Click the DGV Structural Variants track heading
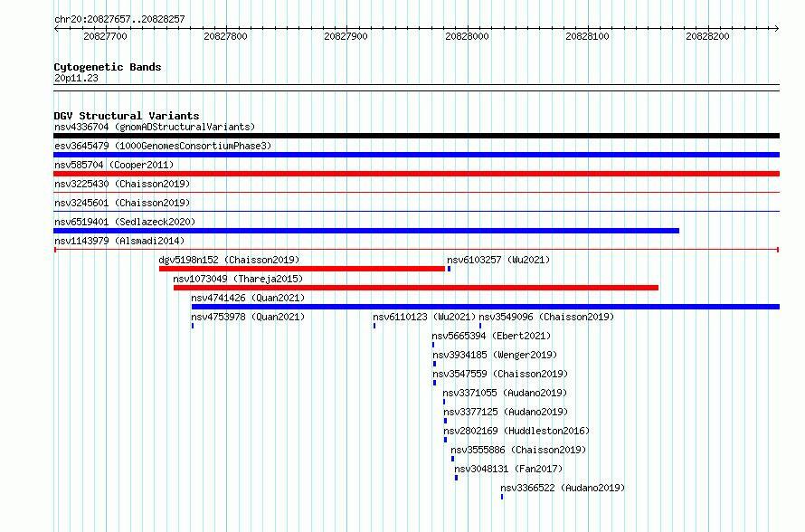805x532 pixels. click(127, 116)
